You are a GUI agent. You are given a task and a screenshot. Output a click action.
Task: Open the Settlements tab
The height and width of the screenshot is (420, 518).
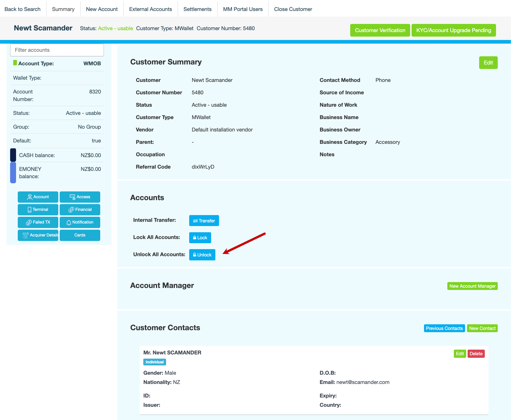coord(197,9)
